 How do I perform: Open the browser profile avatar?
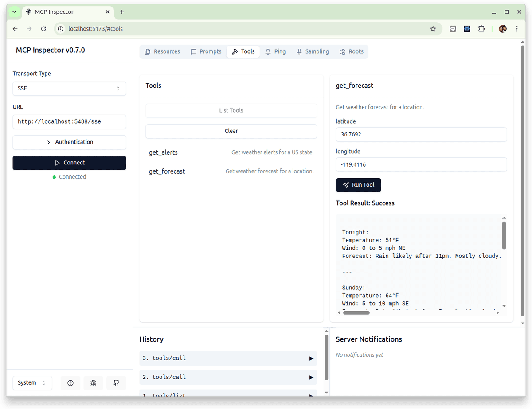coord(503,29)
